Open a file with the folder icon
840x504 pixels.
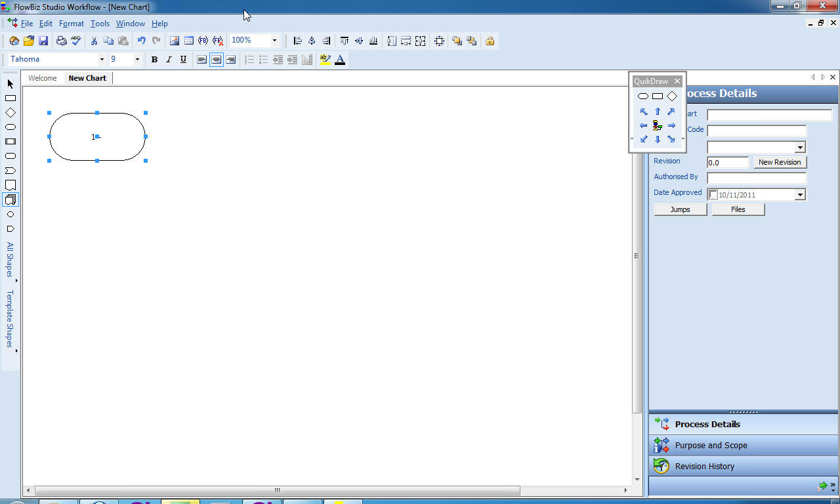(x=28, y=41)
